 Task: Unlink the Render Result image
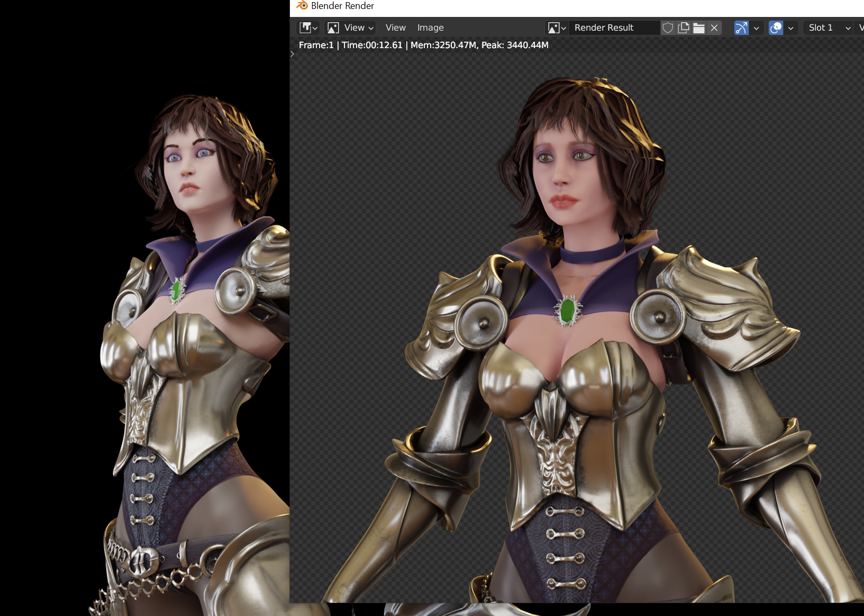pos(714,28)
